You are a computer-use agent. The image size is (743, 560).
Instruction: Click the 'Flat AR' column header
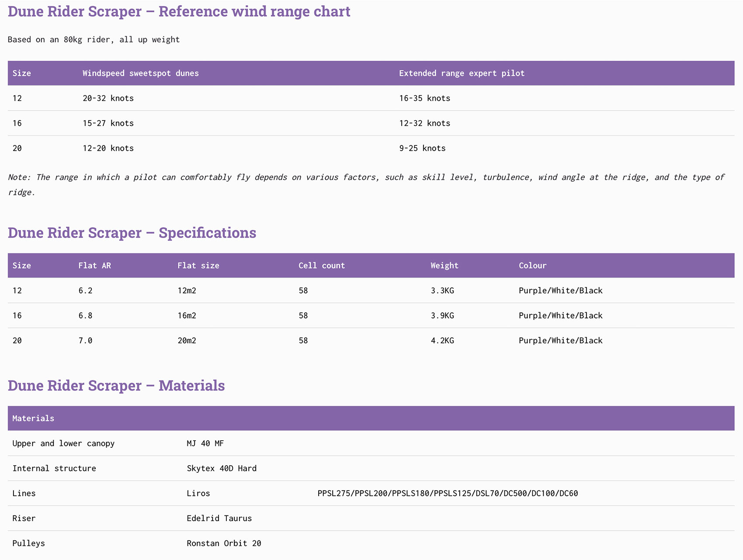[94, 266]
